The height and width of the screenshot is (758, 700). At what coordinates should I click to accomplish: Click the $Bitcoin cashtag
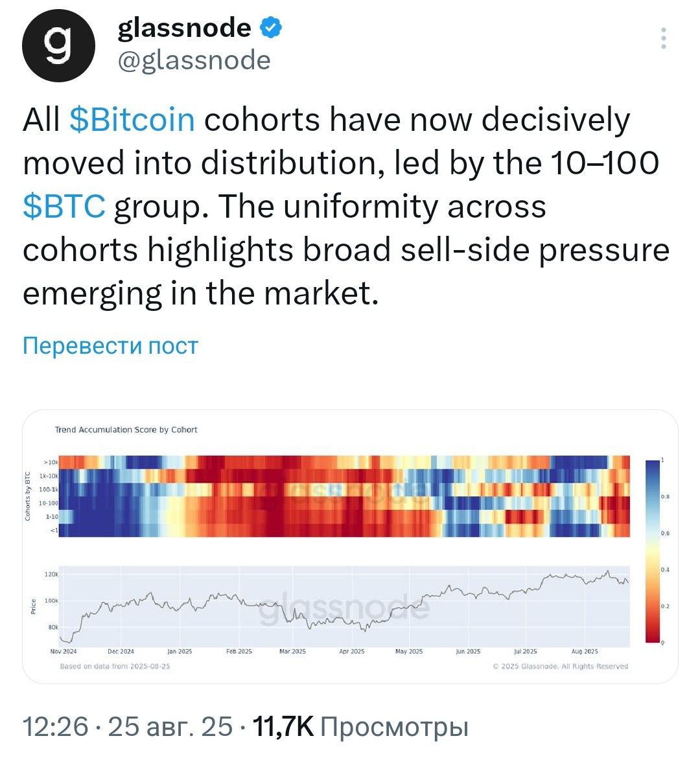(x=132, y=119)
